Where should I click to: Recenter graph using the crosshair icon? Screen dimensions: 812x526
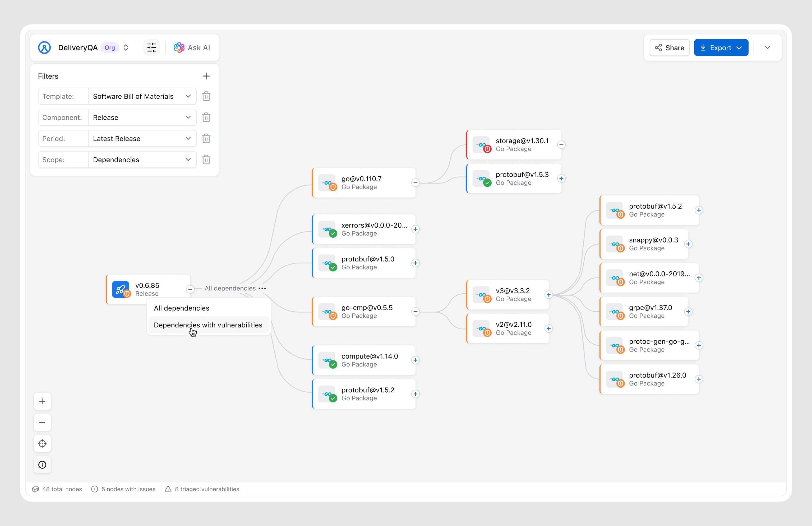click(42, 444)
